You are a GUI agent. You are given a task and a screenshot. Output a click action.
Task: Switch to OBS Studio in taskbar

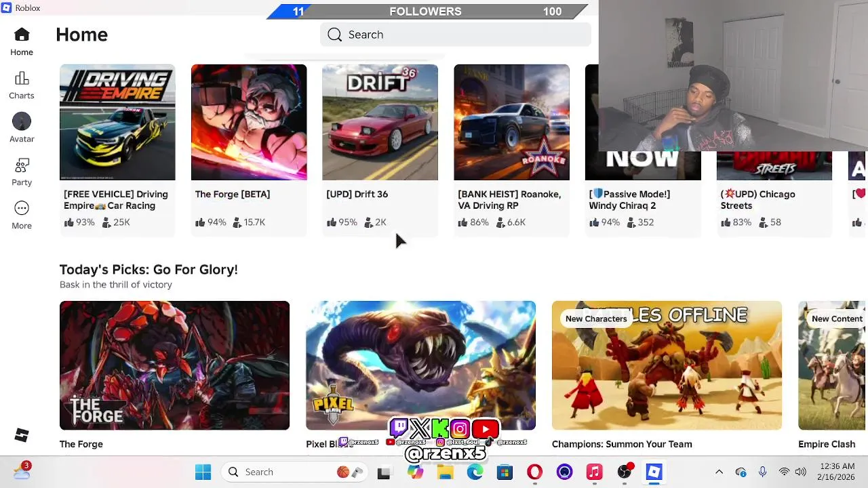pyautogui.click(x=625, y=472)
